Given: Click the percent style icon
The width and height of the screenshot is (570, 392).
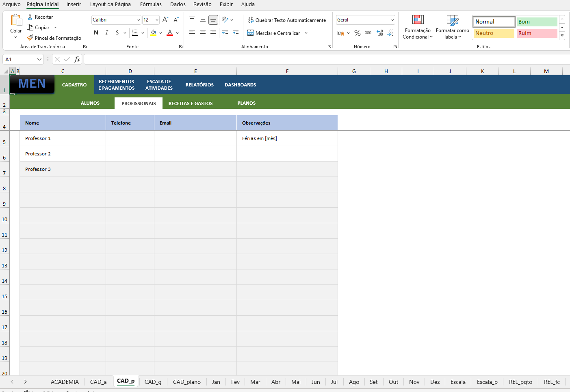Looking at the screenshot, I should [x=357, y=33].
